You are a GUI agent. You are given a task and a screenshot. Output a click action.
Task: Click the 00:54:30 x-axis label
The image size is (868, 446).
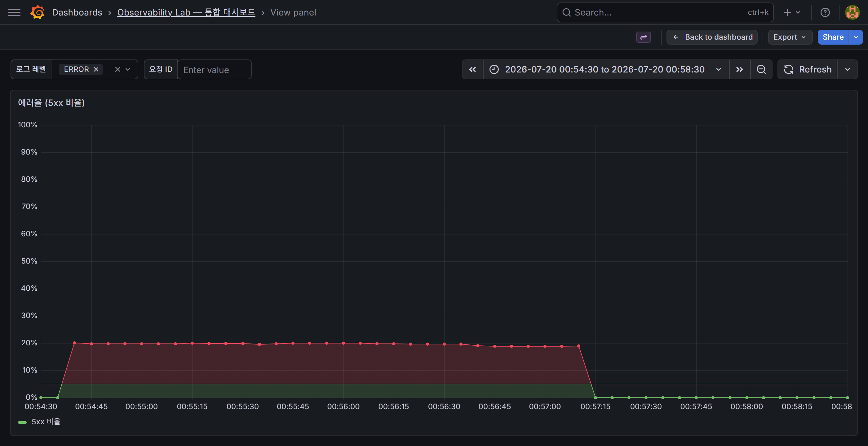41,407
